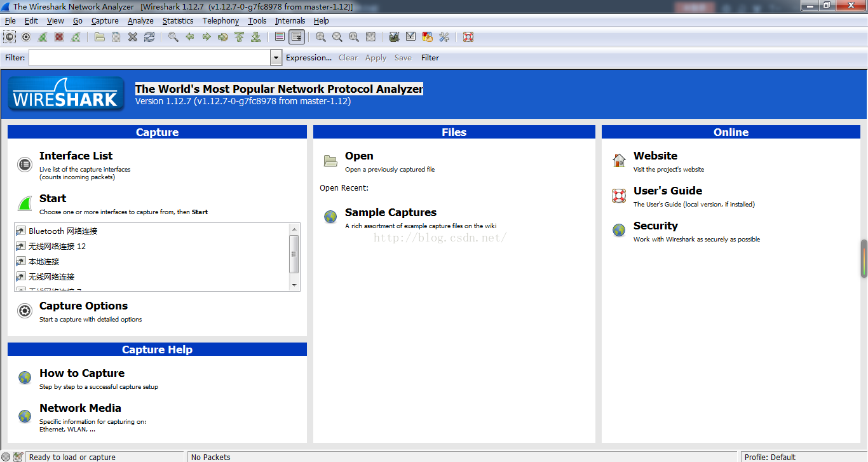The image size is (868, 462).
Task: Save the capture file from the toolbar
Action: pyautogui.click(x=116, y=37)
